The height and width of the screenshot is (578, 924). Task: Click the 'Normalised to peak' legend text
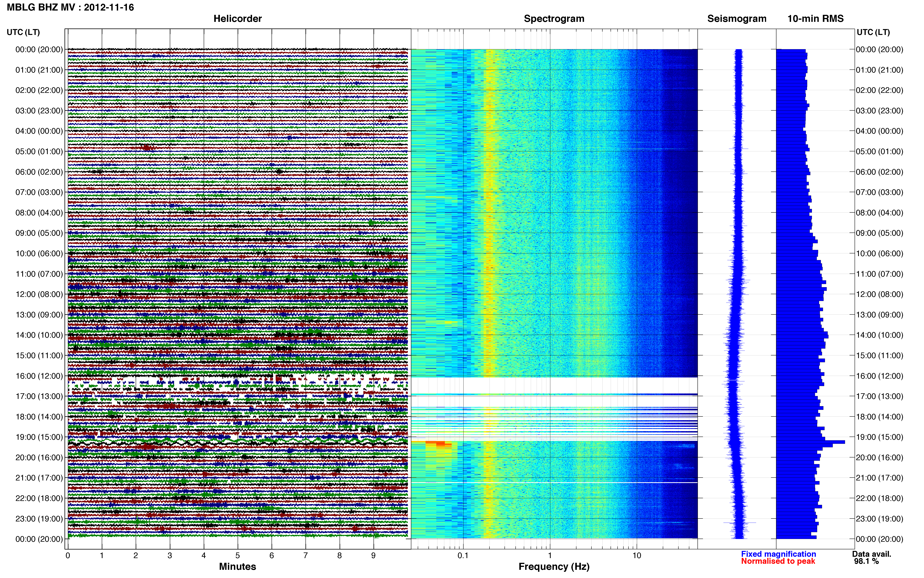[778, 561]
